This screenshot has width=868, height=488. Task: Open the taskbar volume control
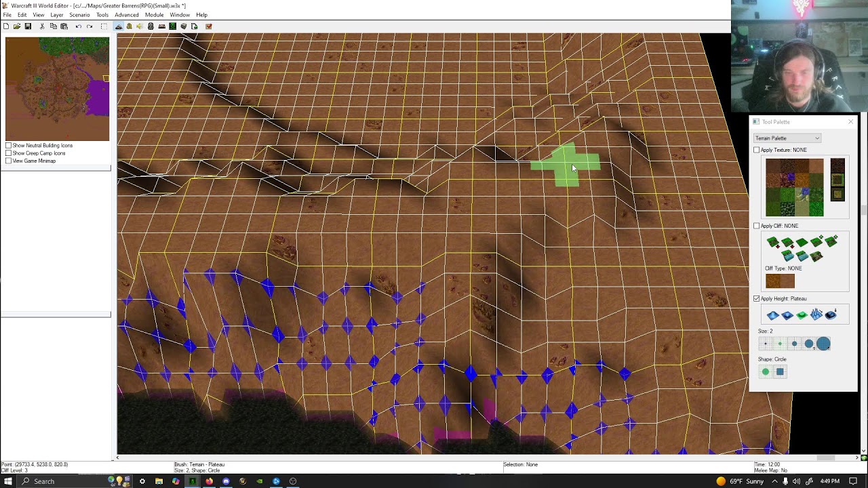796,481
